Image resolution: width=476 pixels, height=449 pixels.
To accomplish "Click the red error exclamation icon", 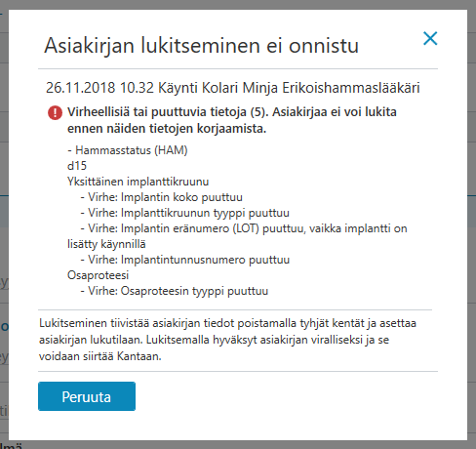I will click(55, 113).
